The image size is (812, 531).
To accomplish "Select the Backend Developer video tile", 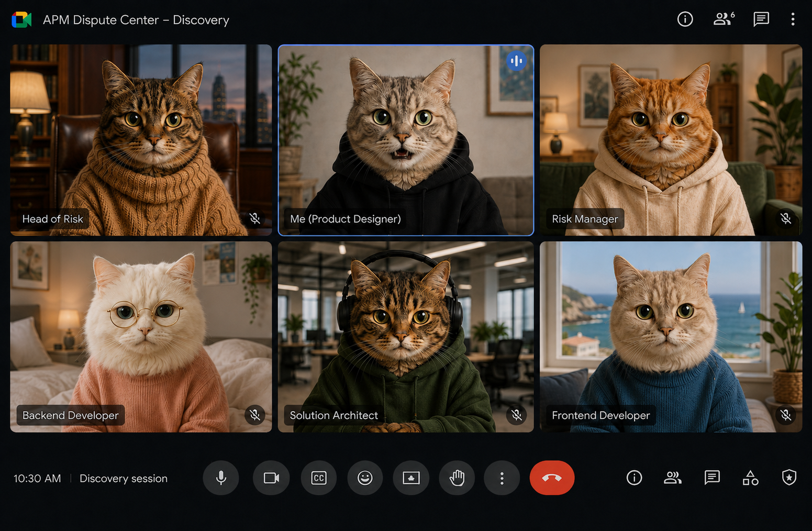I will click(141, 337).
